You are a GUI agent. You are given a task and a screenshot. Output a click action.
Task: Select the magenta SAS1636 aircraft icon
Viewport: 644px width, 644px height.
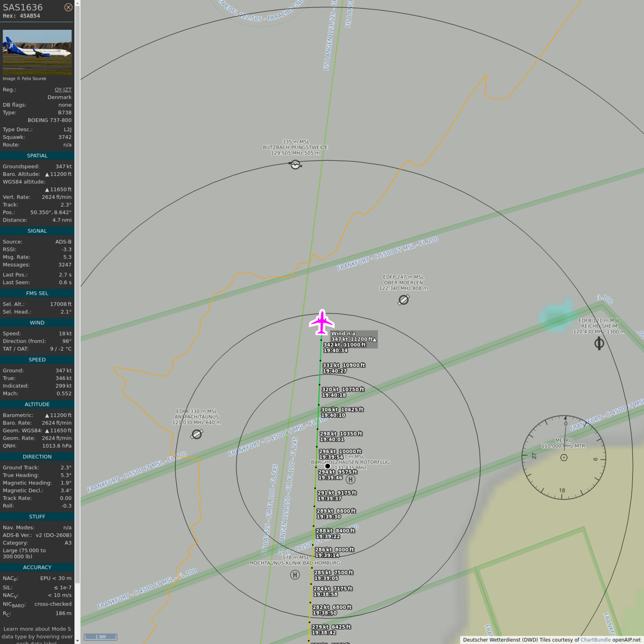pyautogui.click(x=322, y=322)
